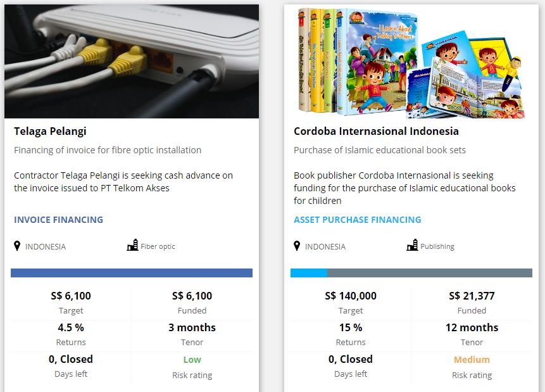Select the INVOICE FINANCING category link
Viewport: 545px width, 392px height.
click(x=58, y=220)
